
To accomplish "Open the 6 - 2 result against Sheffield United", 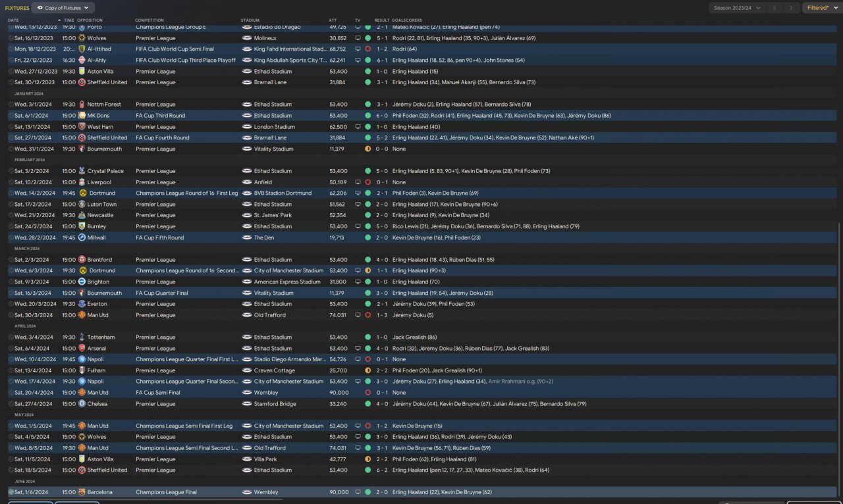I will (382, 470).
